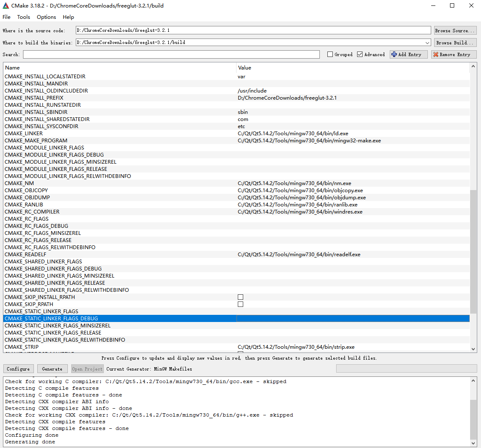Select CMAKE_INSTALL_OLDINCLUDEDIR entry
The image size is (481, 448).
[236, 90]
